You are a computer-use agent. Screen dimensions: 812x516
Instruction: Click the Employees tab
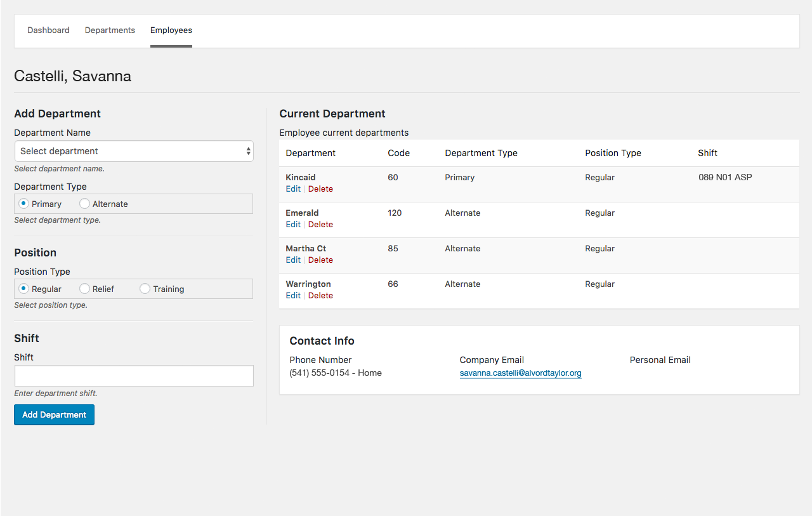[171, 30]
